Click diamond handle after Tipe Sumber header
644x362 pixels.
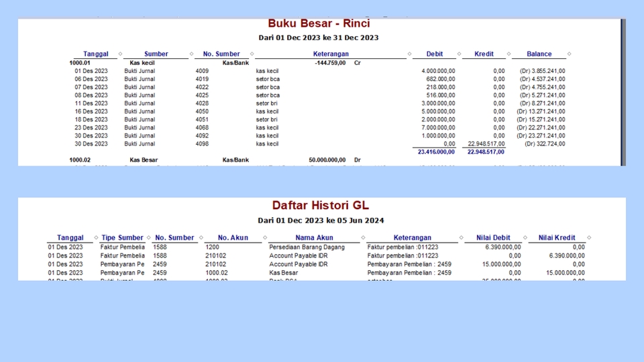[149, 237]
